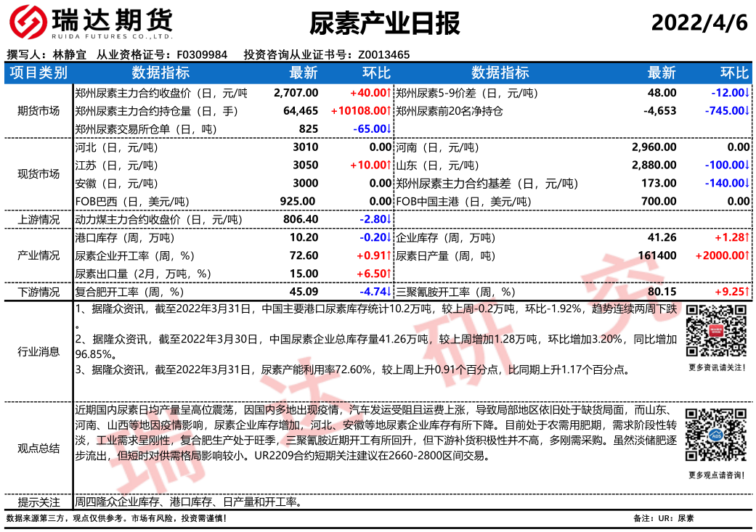Click the 2,707.00 closing price value
Screen dimensions: 756x532
click(x=296, y=93)
